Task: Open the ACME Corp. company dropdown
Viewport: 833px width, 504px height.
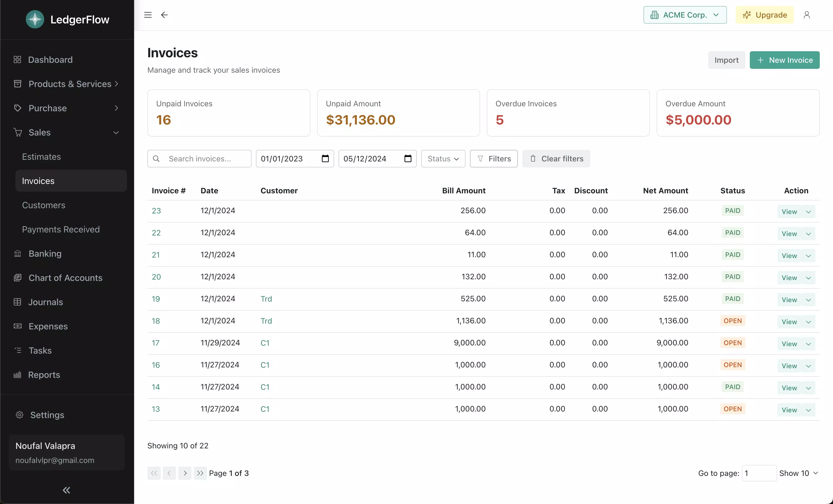Action: pyautogui.click(x=685, y=15)
